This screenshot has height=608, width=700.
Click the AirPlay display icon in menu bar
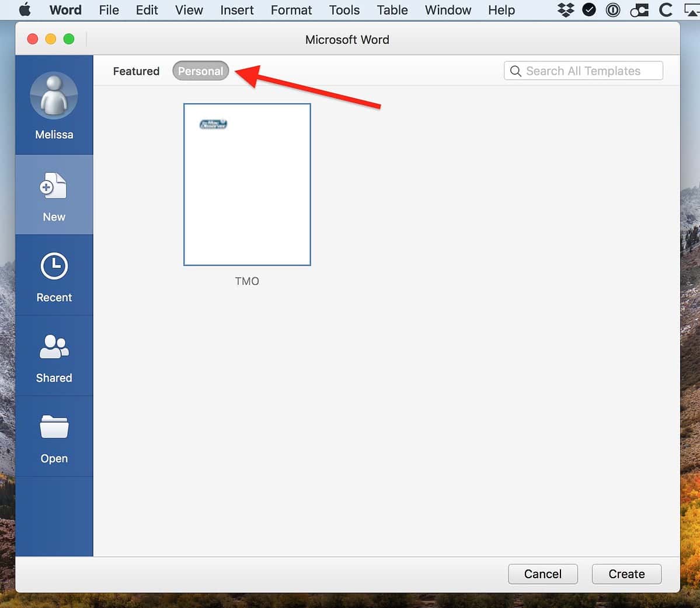pyautogui.click(x=692, y=10)
